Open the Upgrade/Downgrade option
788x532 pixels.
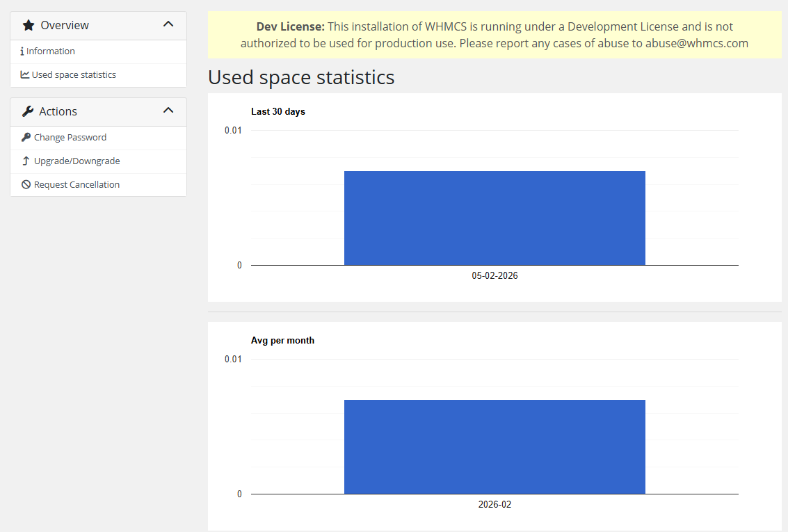point(77,161)
